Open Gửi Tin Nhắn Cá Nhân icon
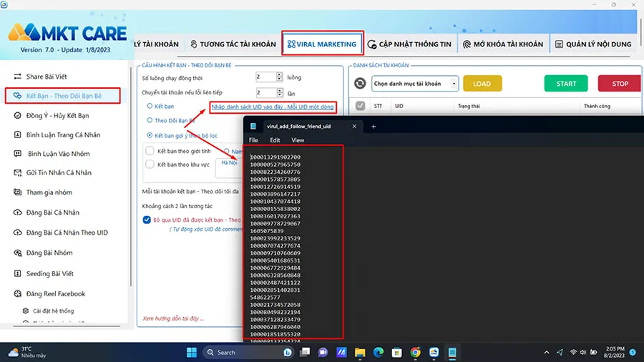 click(18, 173)
